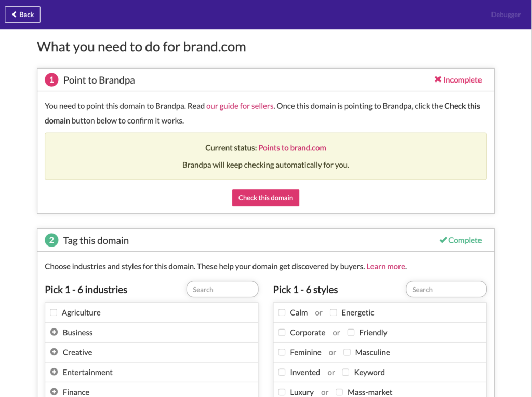
Task: Click the industries Search field
Action: (222, 289)
